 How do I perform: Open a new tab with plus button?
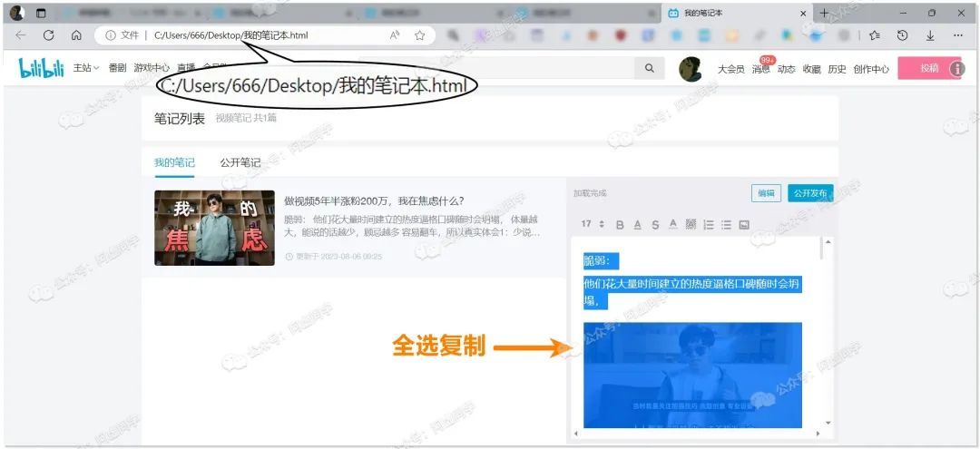824,13
